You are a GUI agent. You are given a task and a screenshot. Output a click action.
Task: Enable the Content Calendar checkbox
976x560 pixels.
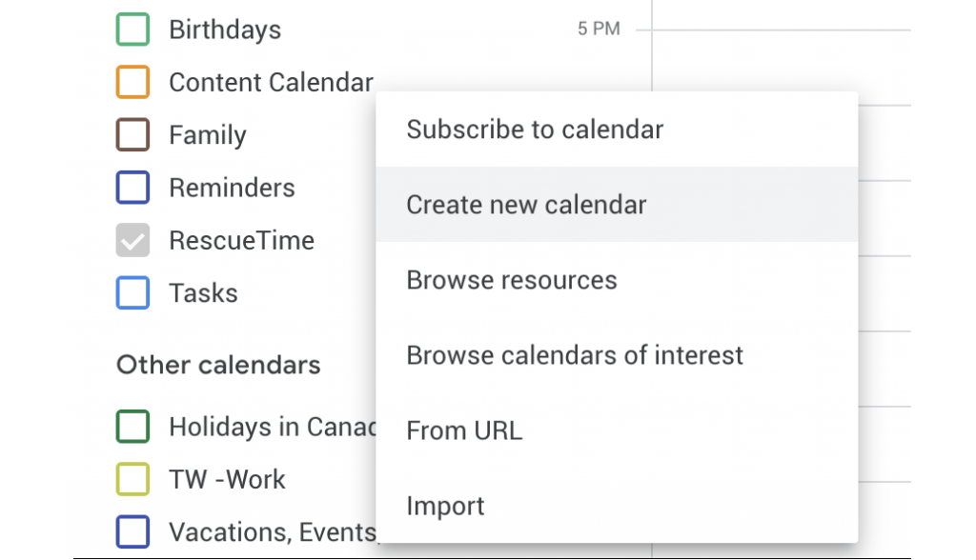(x=132, y=82)
